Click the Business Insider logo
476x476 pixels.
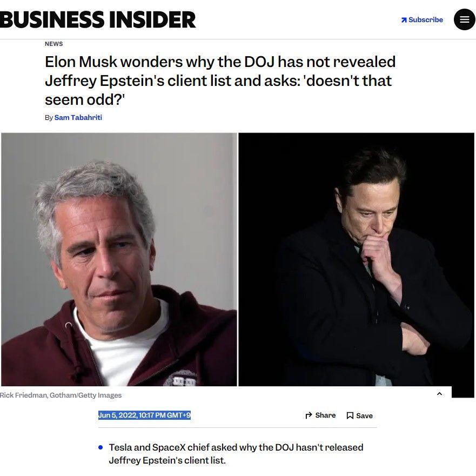pos(98,19)
